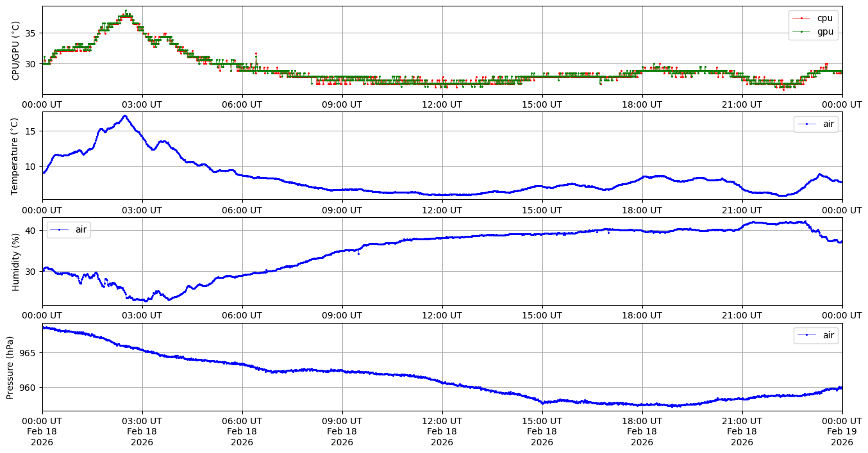The height and width of the screenshot is (453, 868).
Task: Click the 18:00 UT label under the CPU/GPU chart
Action: click(x=642, y=104)
